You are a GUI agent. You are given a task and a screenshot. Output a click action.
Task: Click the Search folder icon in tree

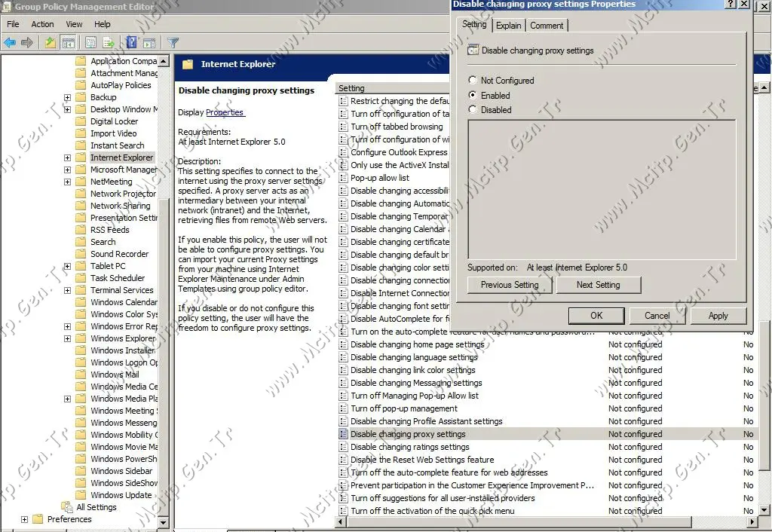(81, 242)
